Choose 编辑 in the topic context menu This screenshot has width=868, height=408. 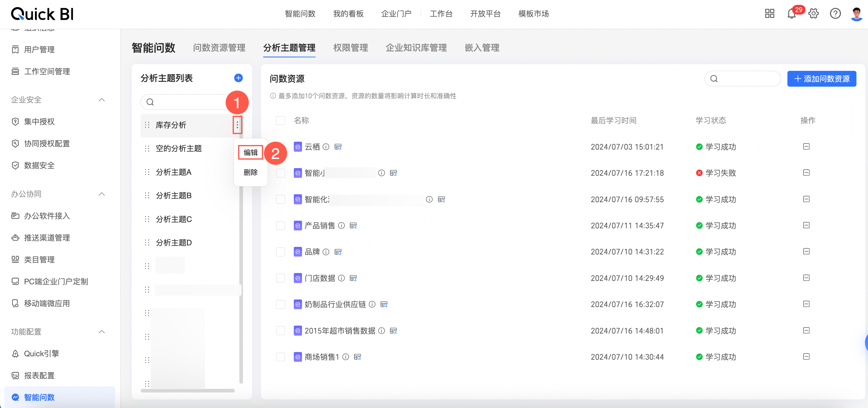click(x=250, y=153)
